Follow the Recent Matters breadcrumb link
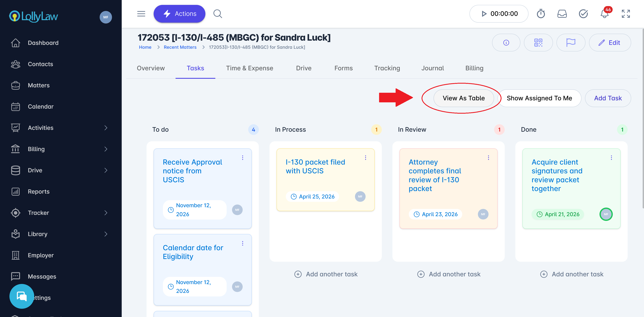The image size is (644, 317). point(180,47)
